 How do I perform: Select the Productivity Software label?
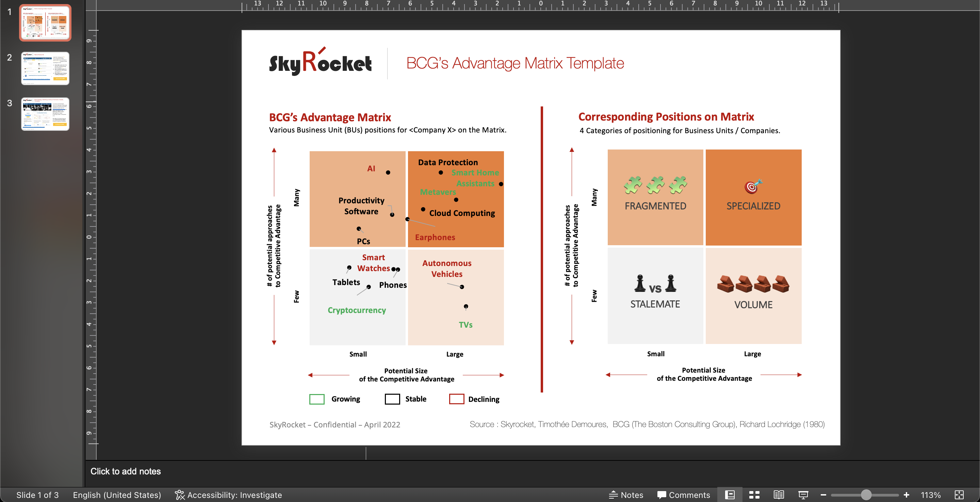(x=361, y=206)
